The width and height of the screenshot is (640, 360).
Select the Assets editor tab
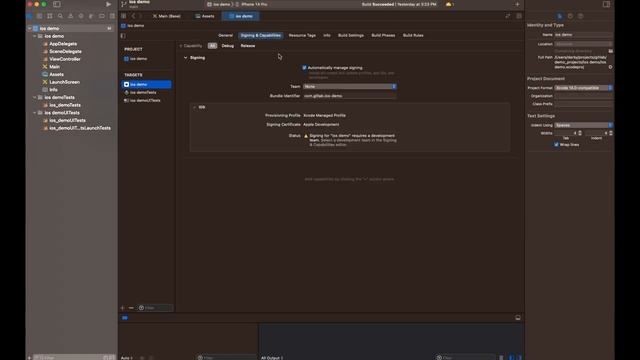[205, 16]
